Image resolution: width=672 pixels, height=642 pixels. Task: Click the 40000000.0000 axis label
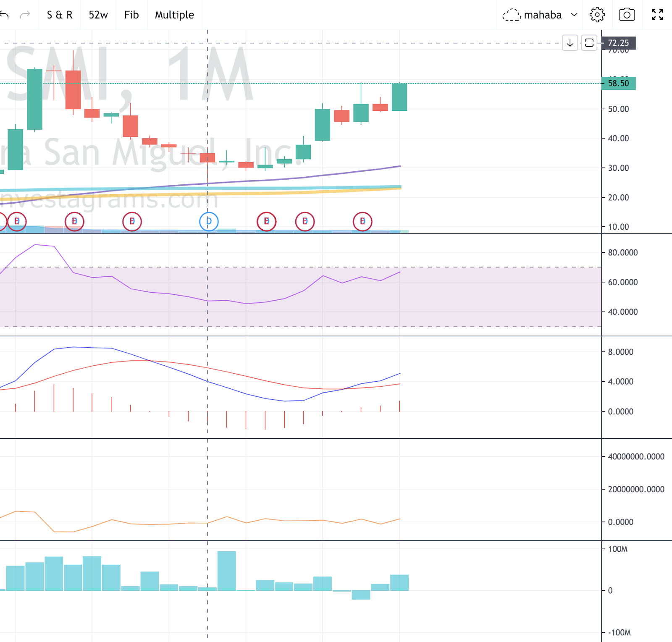tap(636, 457)
